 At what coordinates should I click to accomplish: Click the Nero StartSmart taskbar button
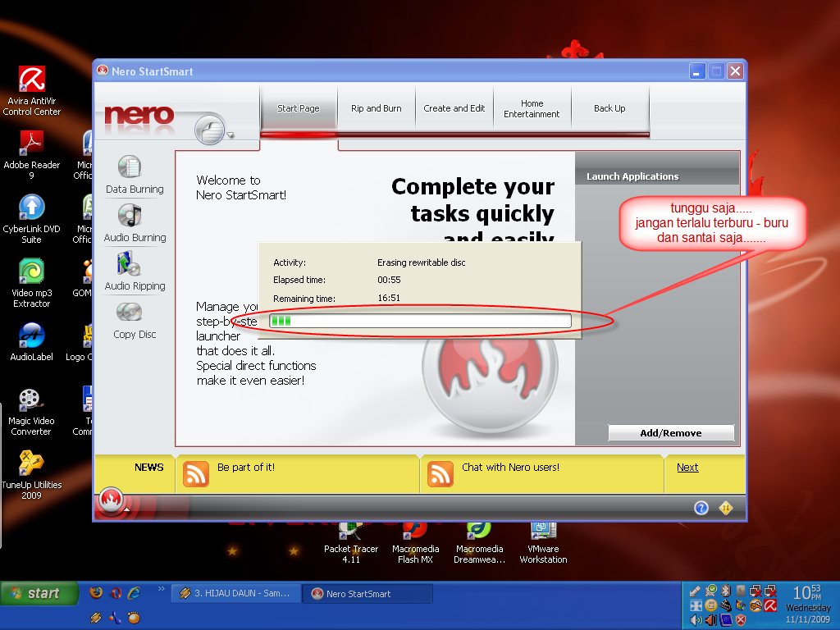367,593
